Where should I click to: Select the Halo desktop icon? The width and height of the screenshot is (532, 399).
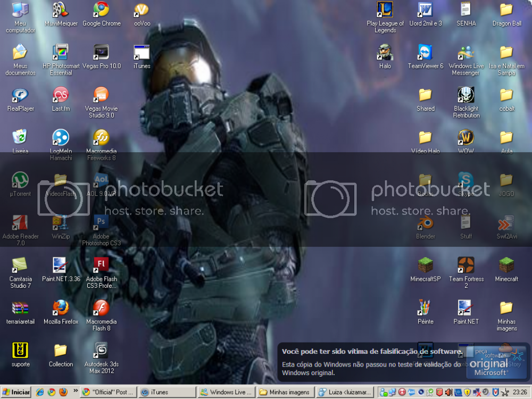[385, 57]
